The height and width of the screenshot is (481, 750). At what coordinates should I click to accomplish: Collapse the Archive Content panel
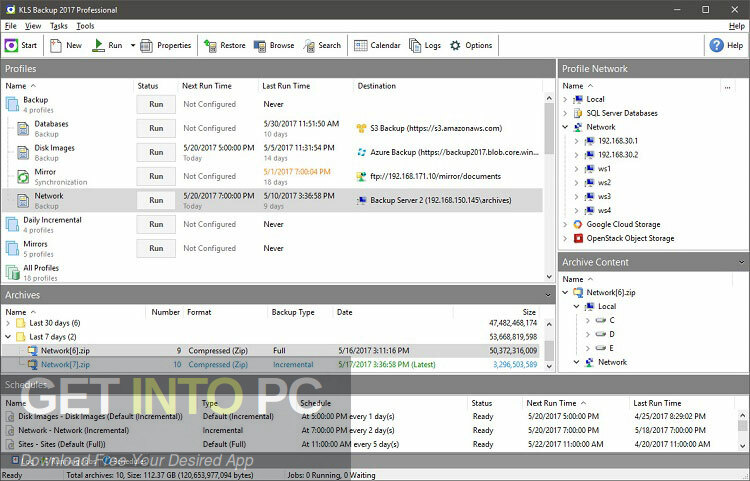pos(741,262)
